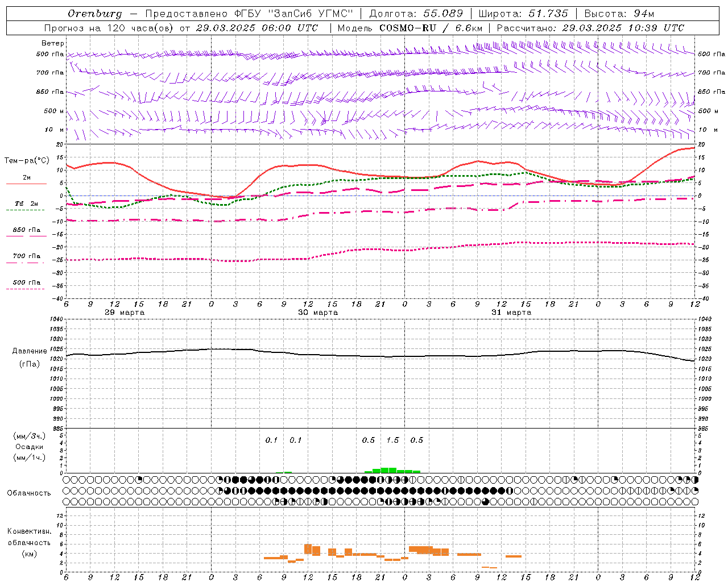Click the "Td 2м" dew point legend entry
Viewport: 728px width, 582px height.
point(27,203)
